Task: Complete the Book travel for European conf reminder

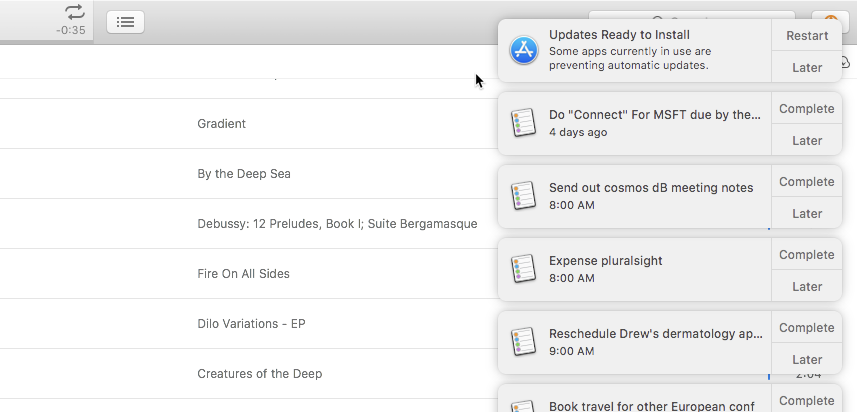Action: [807, 400]
